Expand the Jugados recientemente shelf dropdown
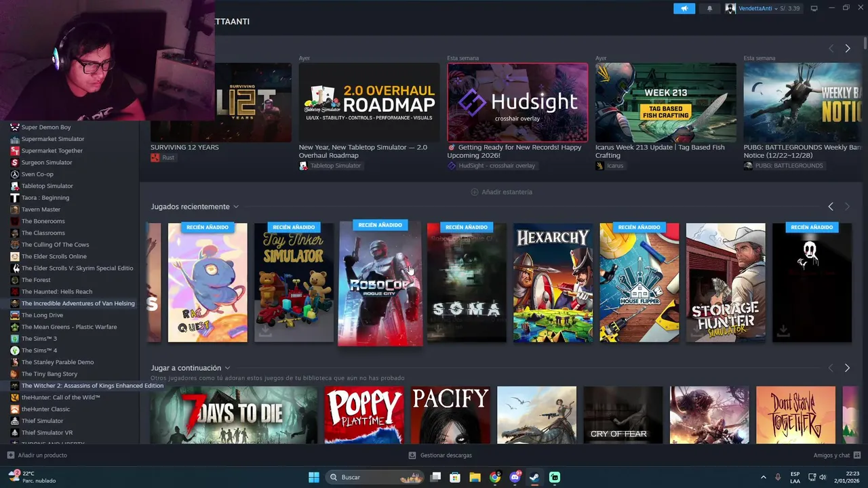Screen dimensions: 868x488 (x=236, y=207)
